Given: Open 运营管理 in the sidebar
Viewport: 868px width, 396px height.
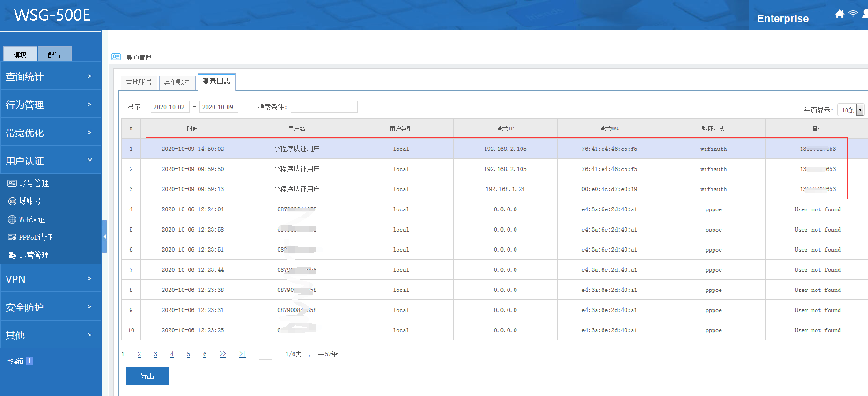Looking at the screenshot, I should 34,255.
